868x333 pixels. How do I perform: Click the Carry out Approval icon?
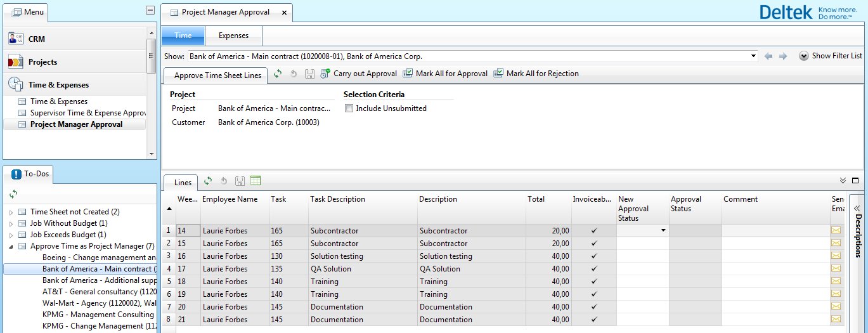tap(325, 74)
